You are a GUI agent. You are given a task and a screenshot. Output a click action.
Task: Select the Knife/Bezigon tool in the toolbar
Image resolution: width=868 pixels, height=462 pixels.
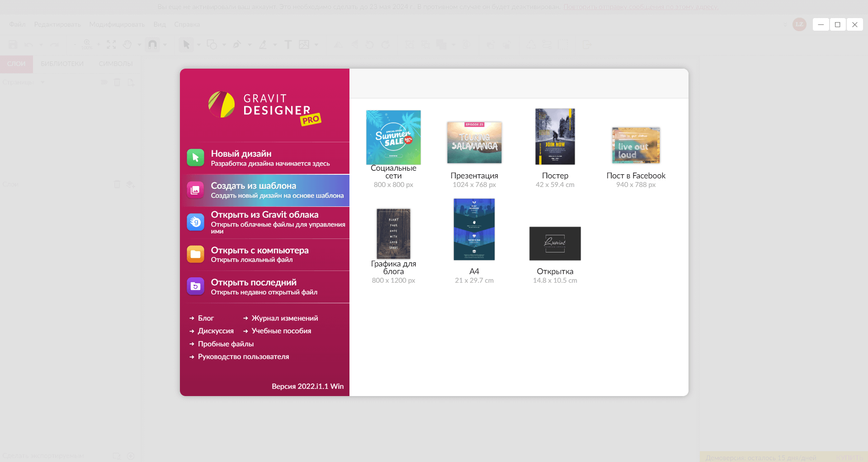[263, 44]
